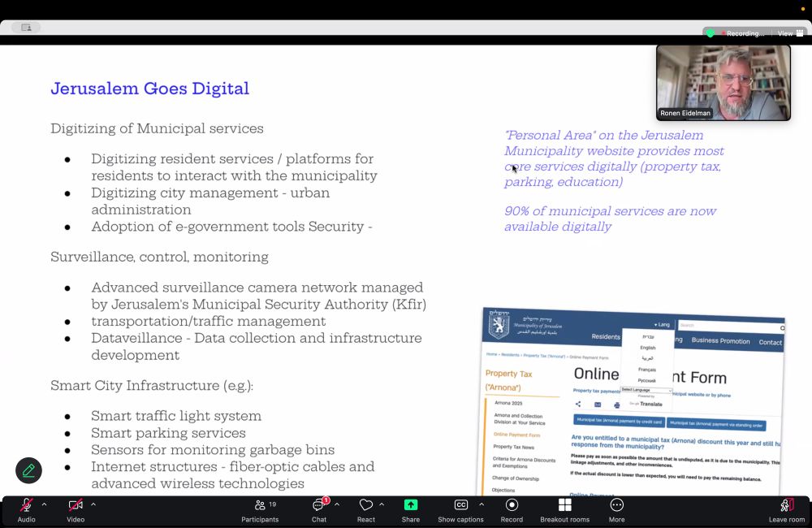Turn on Show captions
Viewport: 812px width, 528px height.
460,511
